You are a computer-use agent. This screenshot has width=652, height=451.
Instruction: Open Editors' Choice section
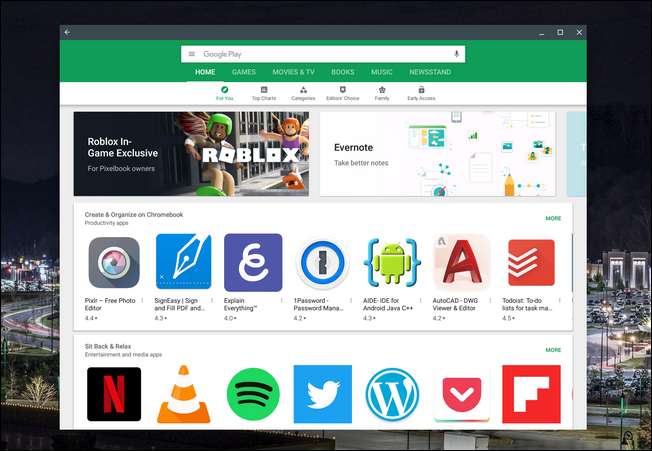342,94
